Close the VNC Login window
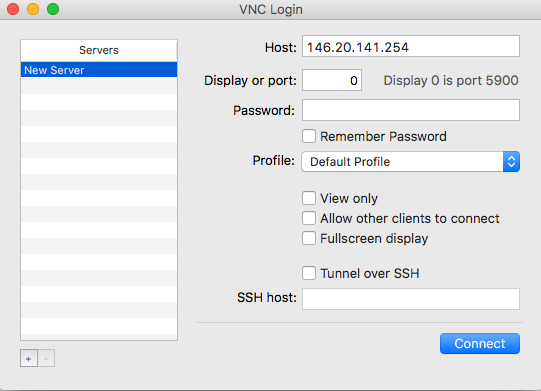541x391 pixels. click(13, 9)
